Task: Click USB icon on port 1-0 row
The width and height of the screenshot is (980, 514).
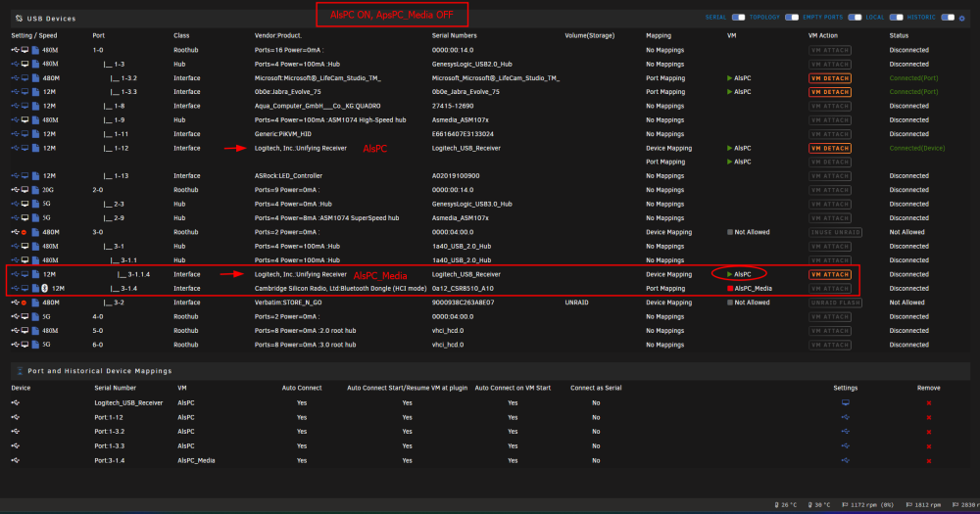Action: pyautogui.click(x=15, y=50)
